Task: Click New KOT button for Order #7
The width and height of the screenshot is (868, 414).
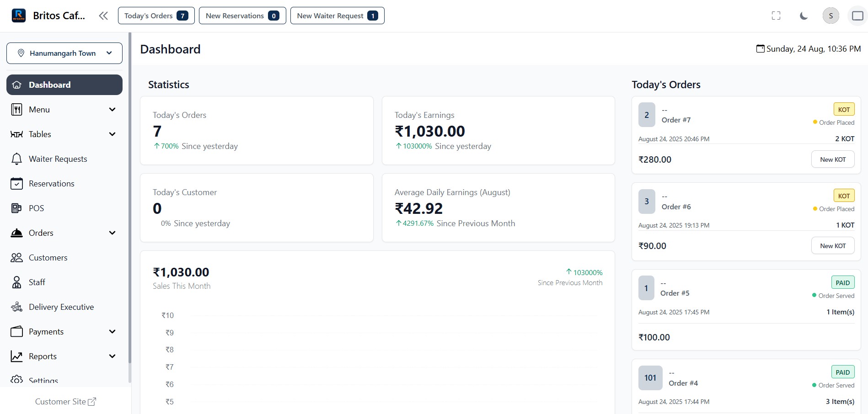Action: [x=832, y=159]
